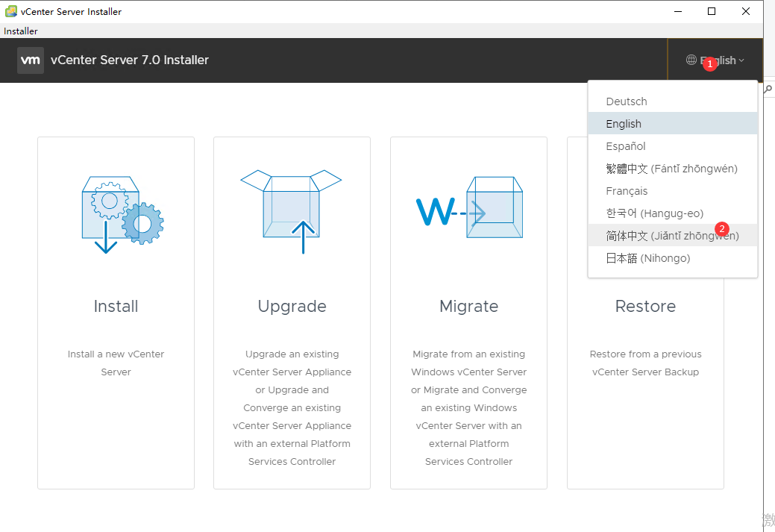Screen dimensions: 775x532
Task: Click the Migrate arrow cube icon
Action: tap(468, 210)
